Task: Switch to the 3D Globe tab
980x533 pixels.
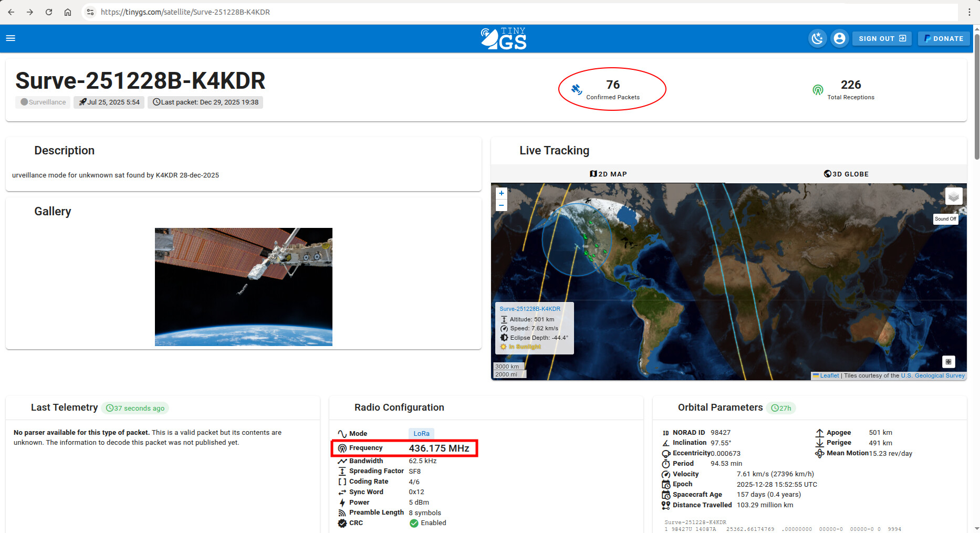Action: [x=846, y=174]
